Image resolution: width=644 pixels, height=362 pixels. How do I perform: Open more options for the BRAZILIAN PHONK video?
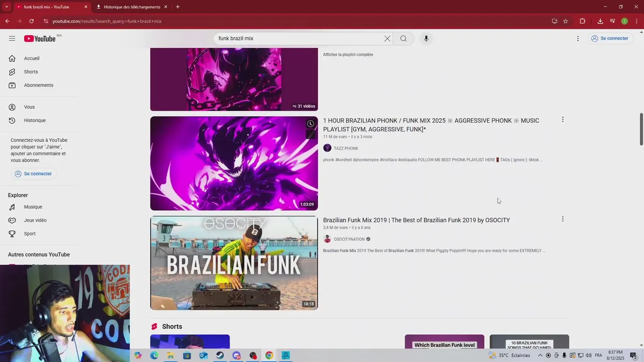[x=562, y=120]
